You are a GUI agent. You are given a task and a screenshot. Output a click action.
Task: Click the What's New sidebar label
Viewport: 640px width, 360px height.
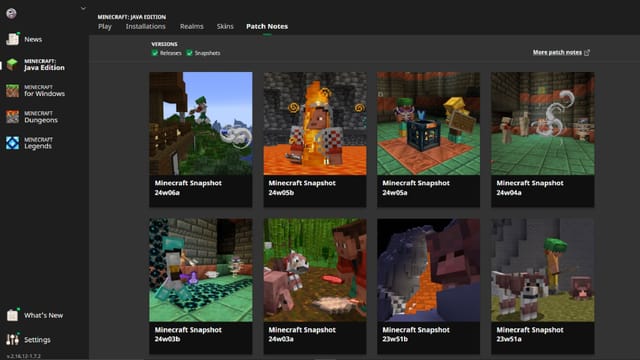(x=43, y=315)
